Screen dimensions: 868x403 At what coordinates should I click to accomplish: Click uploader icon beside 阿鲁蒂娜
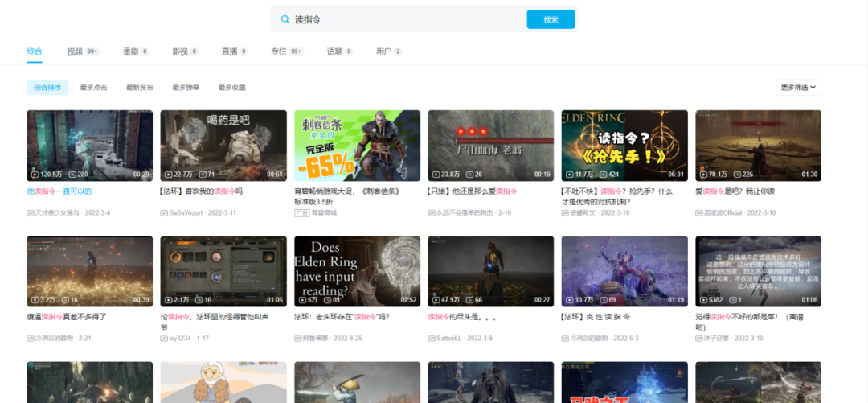(298, 338)
